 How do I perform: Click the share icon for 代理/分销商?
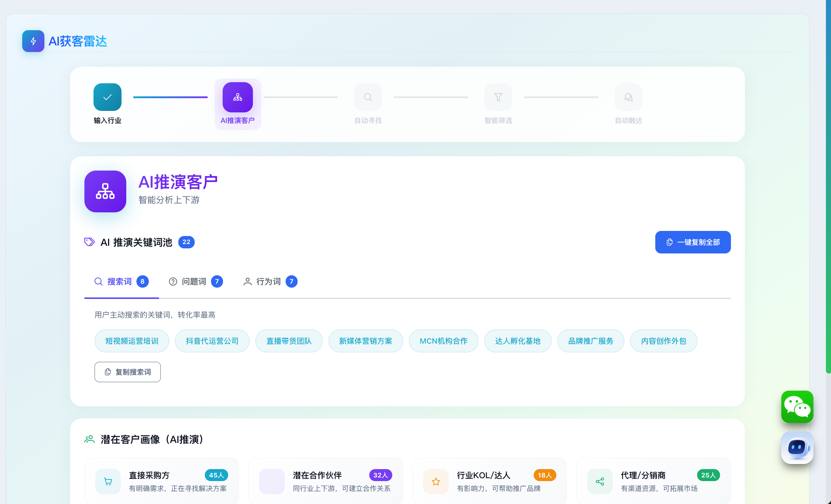(600, 481)
